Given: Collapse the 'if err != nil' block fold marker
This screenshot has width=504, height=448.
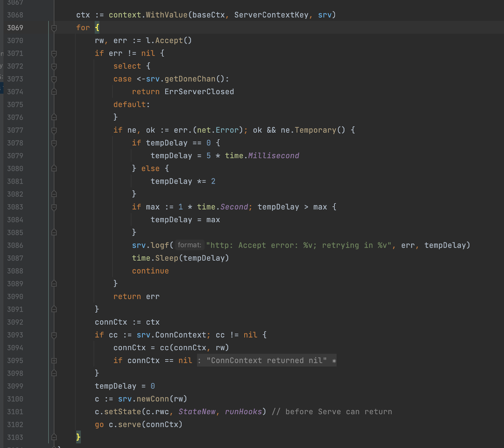Looking at the screenshot, I should tap(54, 54).
